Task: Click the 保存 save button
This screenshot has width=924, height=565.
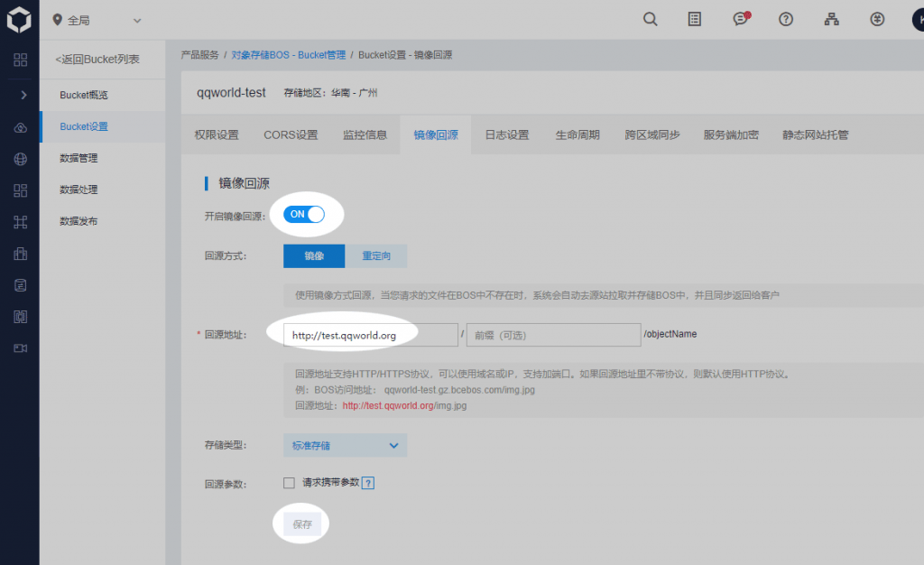Action: tap(301, 524)
